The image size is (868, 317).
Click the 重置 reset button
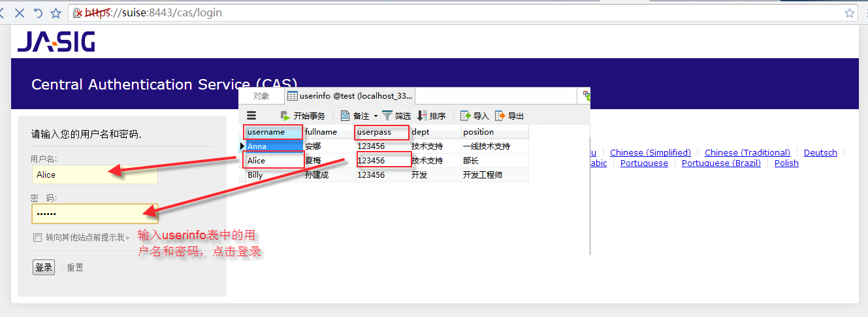coord(75,267)
